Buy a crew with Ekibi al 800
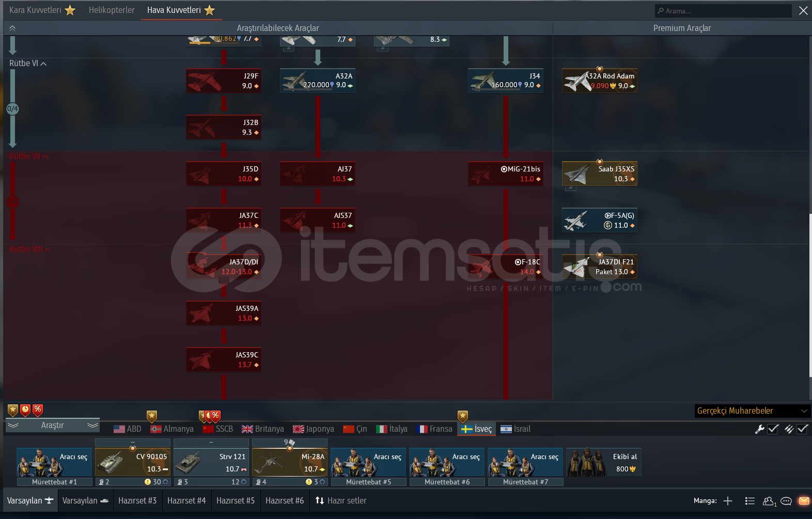Screen dimensions: 812x519 click(x=604, y=462)
